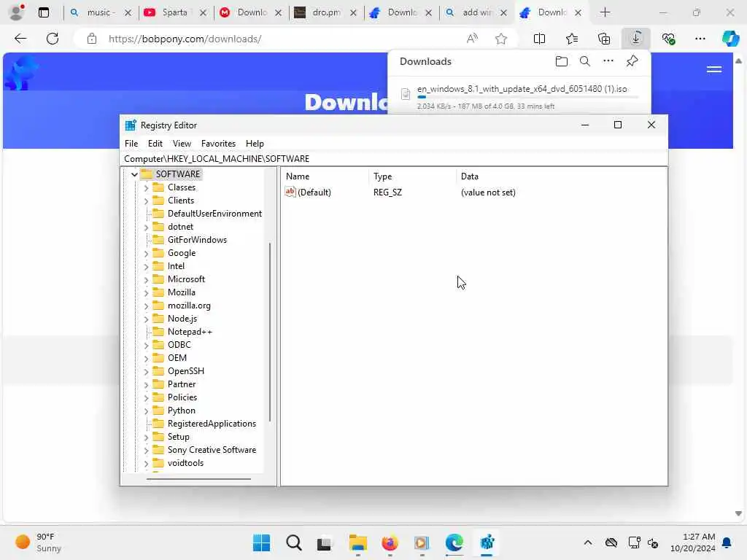
Task: Close the add win search tab
Action: point(503,13)
